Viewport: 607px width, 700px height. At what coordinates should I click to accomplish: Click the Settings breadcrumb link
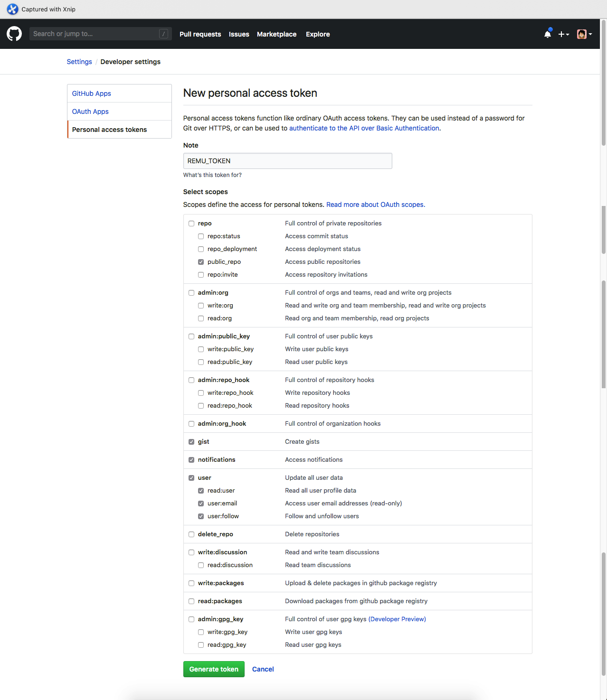click(x=79, y=62)
